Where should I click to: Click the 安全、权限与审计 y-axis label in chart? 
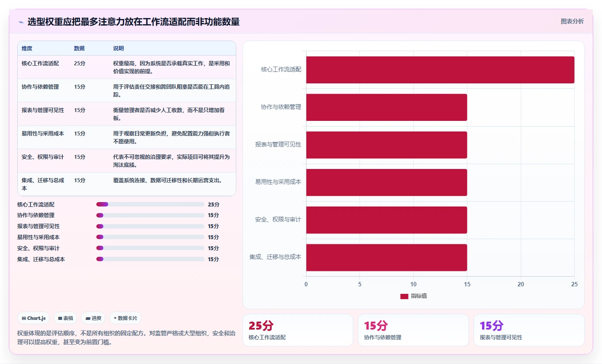click(x=278, y=219)
